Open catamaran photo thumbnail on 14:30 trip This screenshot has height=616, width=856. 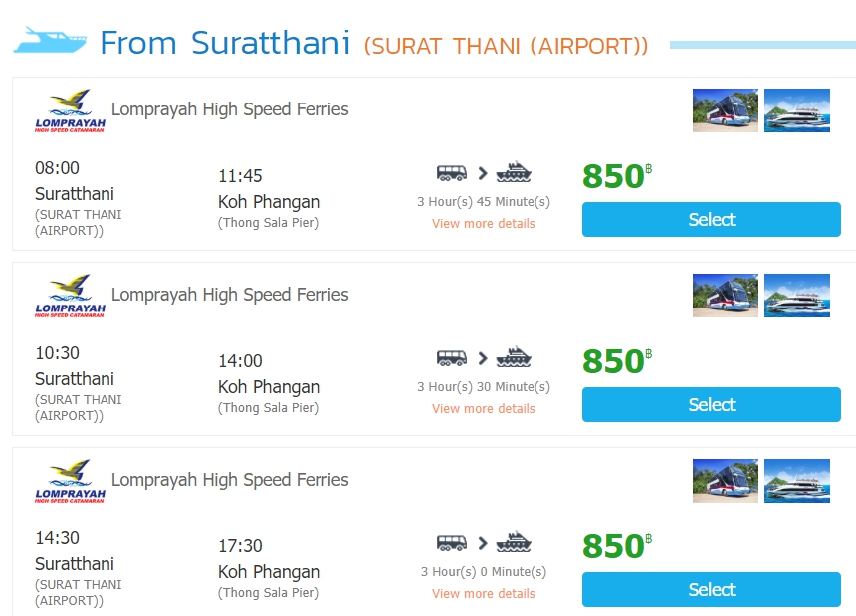[x=796, y=481]
